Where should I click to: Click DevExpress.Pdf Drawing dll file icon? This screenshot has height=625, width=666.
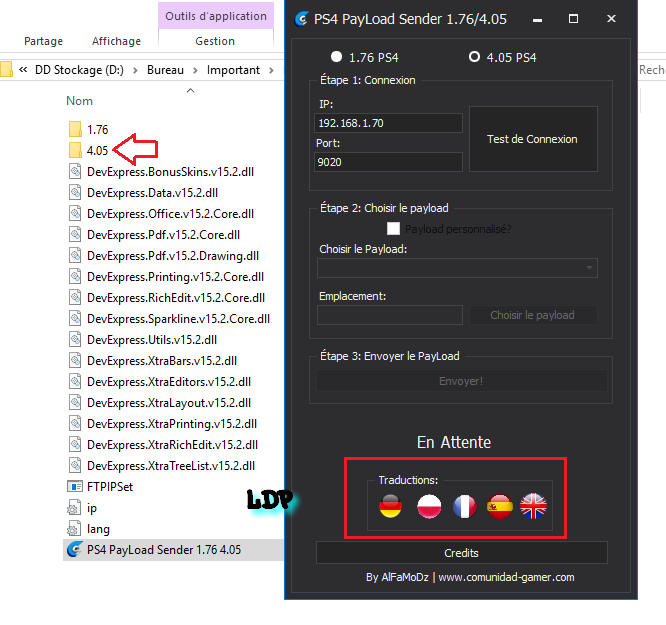pyautogui.click(x=75, y=255)
